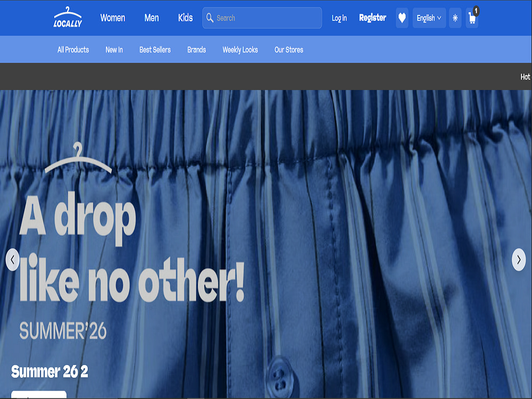Open the Women menu
The image size is (532, 399).
point(113,18)
